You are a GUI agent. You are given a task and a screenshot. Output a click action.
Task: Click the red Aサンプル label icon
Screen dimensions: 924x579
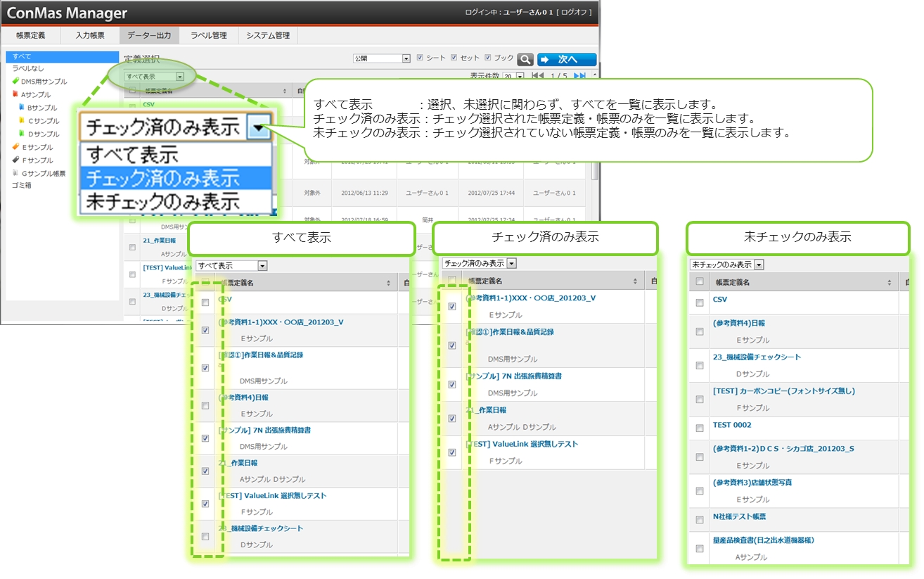[x=15, y=94]
